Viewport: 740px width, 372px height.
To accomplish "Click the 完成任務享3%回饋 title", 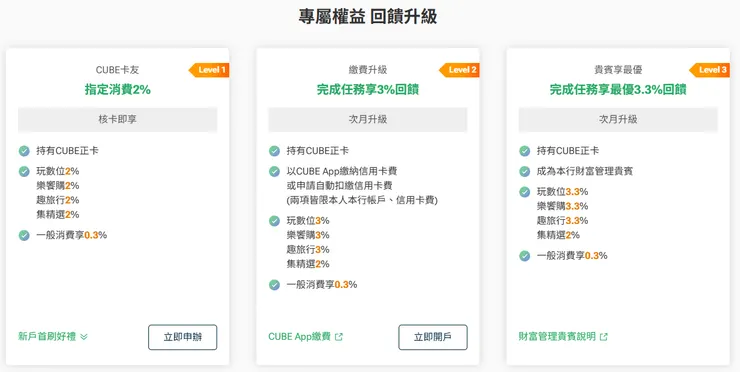I will point(368,90).
